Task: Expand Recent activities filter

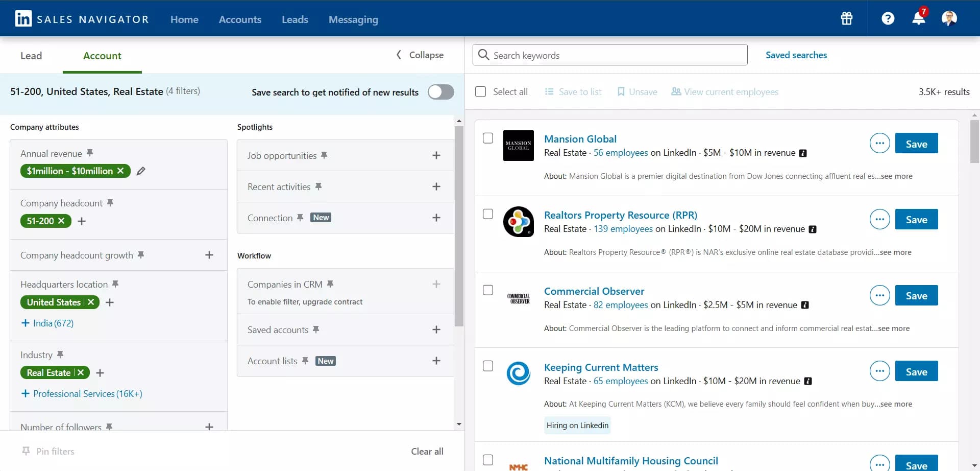Action: tap(436, 186)
